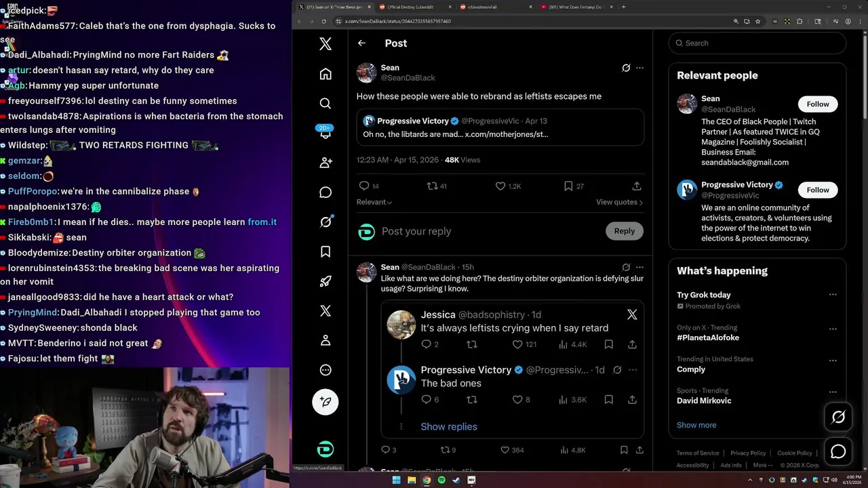Viewport: 868px width, 488px height.
Task: Open the Grok floating button
Action: coord(838,418)
